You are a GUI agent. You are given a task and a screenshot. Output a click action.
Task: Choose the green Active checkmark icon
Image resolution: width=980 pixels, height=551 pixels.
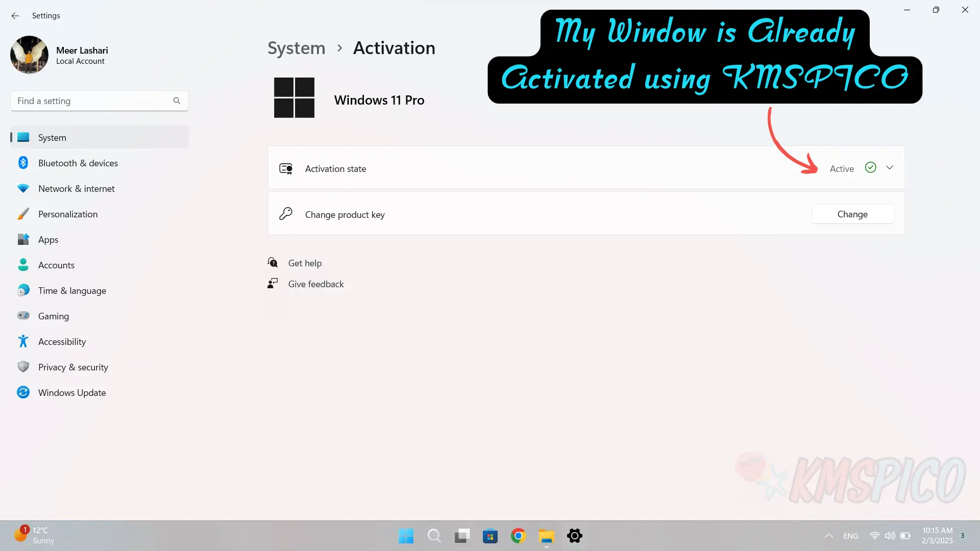tap(871, 167)
